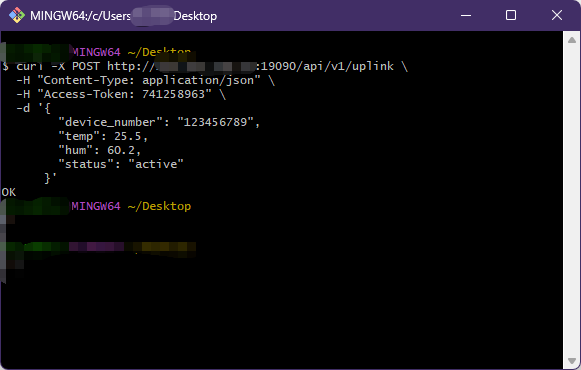Click the scrollbar up arrow
Screen dimensions: 581x370
(x=571, y=40)
